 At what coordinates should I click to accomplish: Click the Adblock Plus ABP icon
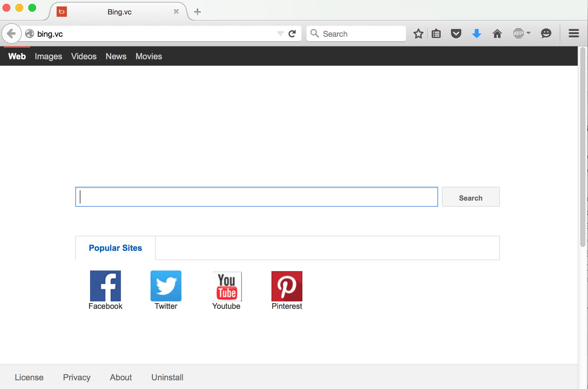pyautogui.click(x=518, y=33)
